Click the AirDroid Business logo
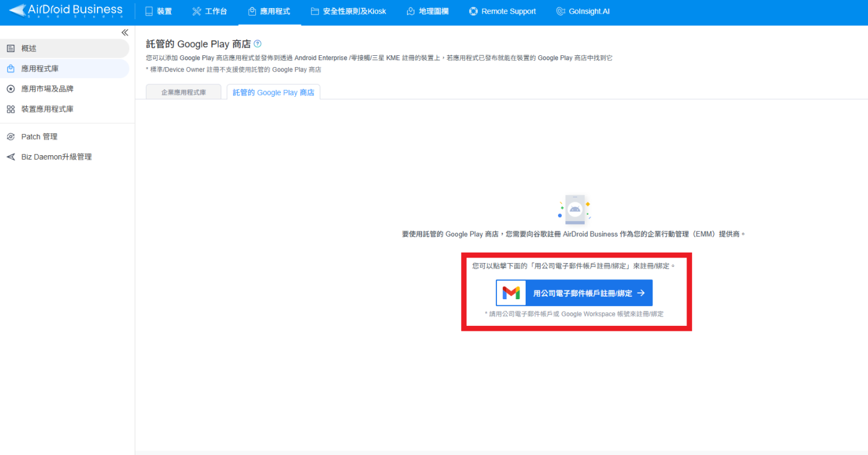The image size is (868, 455). pyautogui.click(x=66, y=11)
